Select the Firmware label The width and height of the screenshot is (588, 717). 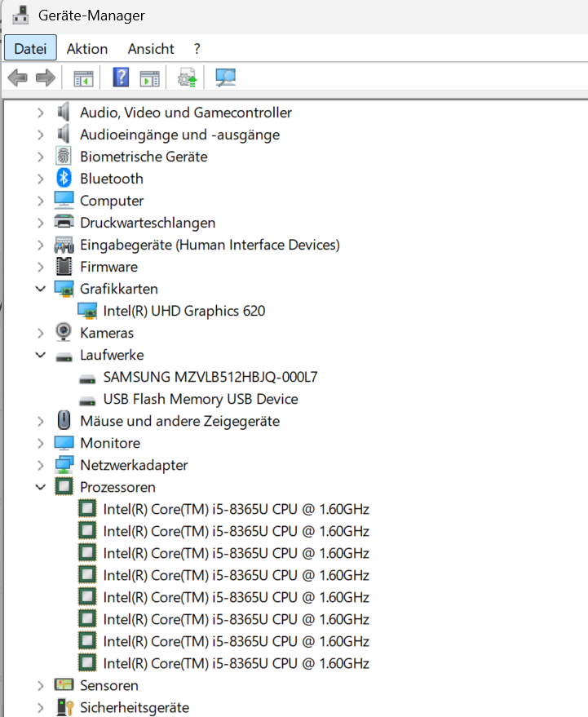[x=108, y=267]
